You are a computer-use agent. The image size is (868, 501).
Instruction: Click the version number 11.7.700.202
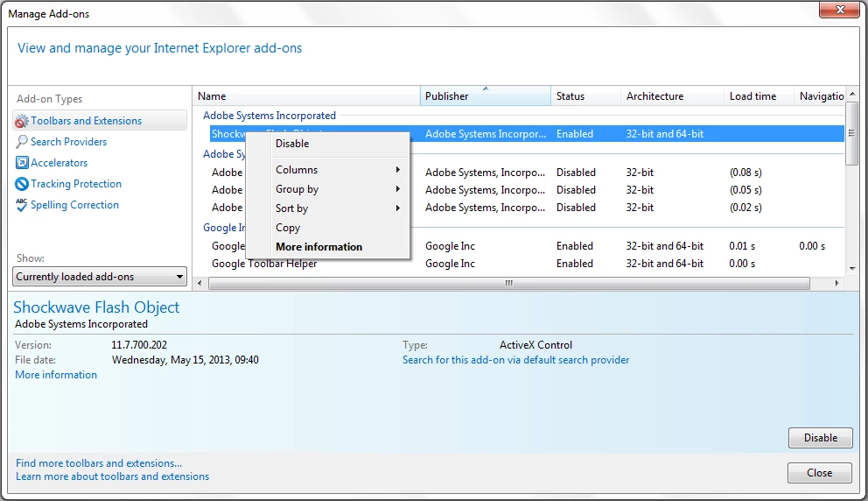(139, 345)
